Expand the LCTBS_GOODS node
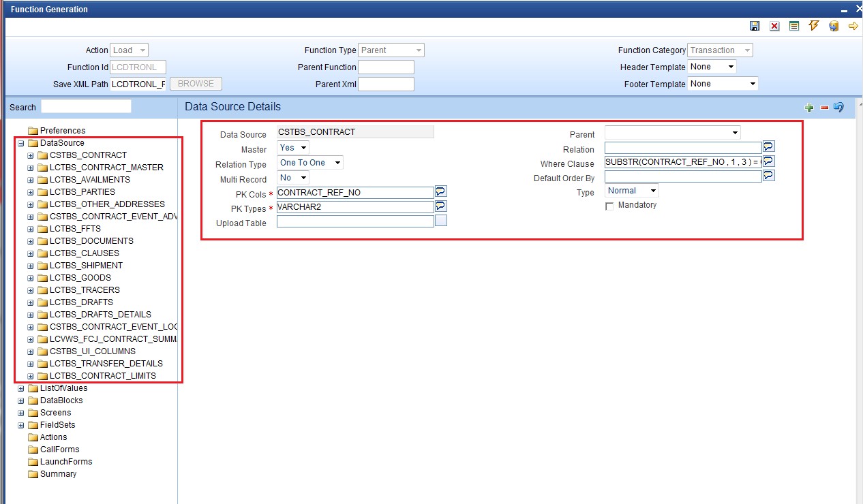This screenshot has width=863, height=504. pos(31,278)
